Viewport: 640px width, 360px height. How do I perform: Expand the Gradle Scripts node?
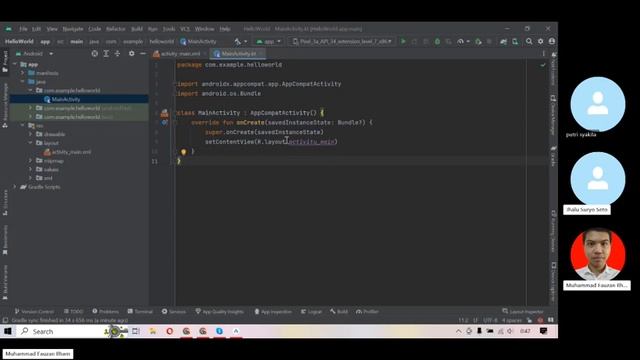point(15,187)
